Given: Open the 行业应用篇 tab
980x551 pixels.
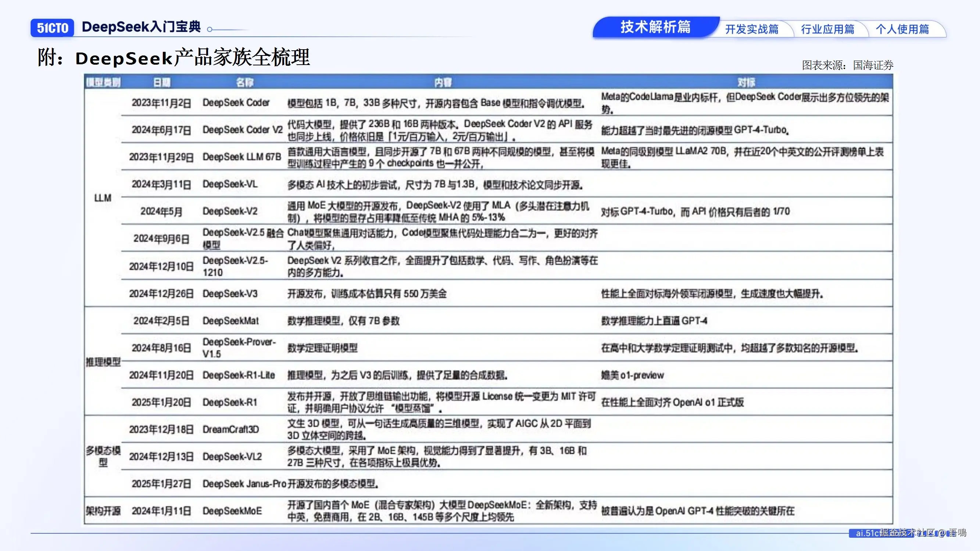Looking at the screenshot, I should click(827, 29).
